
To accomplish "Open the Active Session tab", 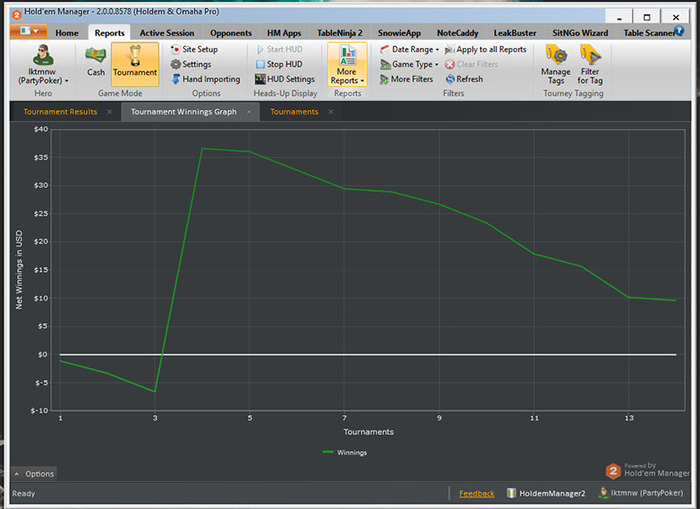I will [x=167, y=33].
